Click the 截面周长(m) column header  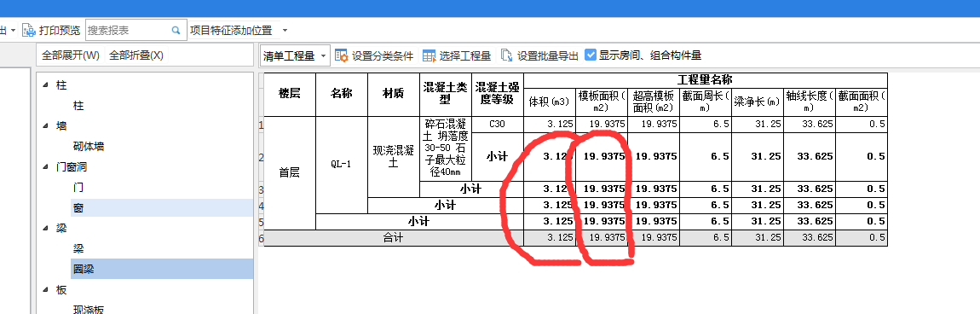point(705,102)
